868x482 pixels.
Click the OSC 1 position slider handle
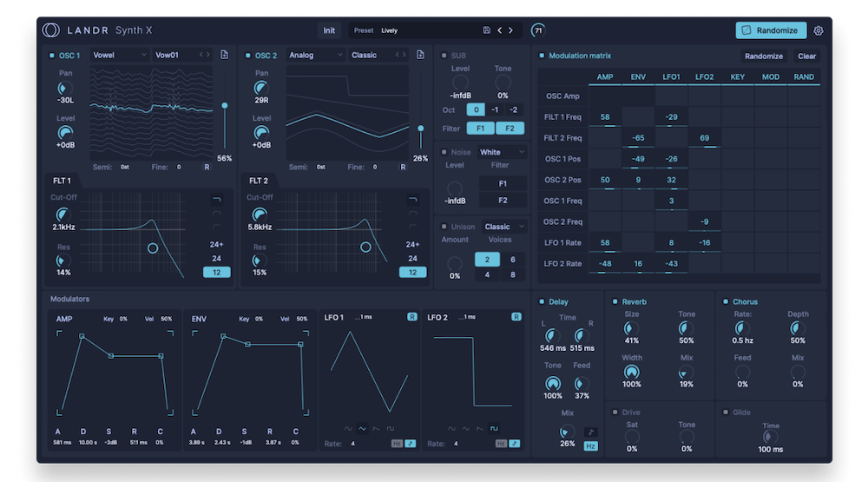[x=225, y=105]
